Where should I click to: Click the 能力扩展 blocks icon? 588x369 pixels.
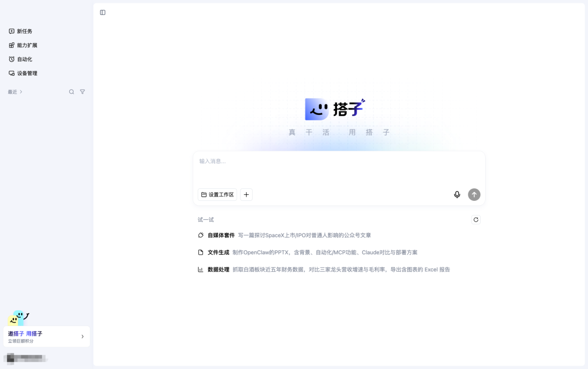[x=11, y=45]
